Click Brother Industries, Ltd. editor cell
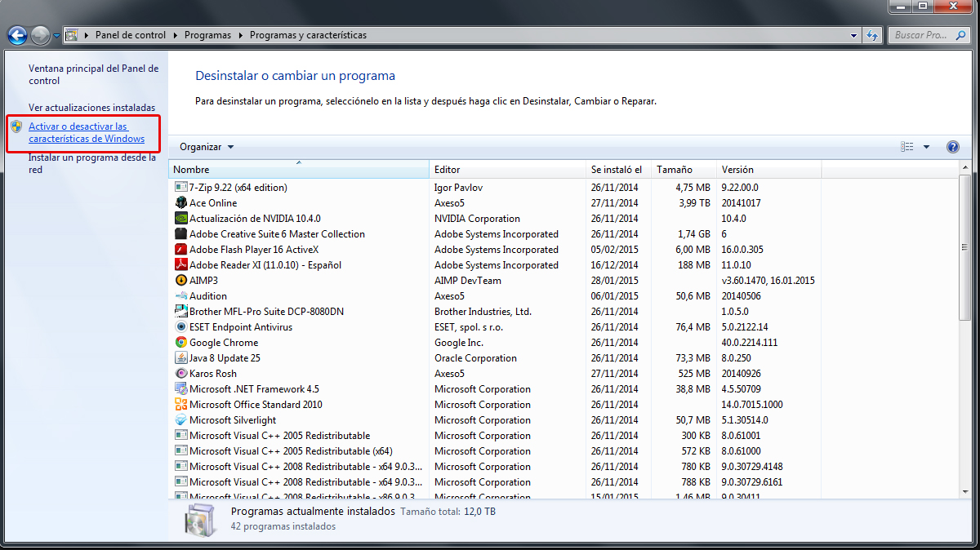This screenshot has width=980, height=550. click(483, 312)
